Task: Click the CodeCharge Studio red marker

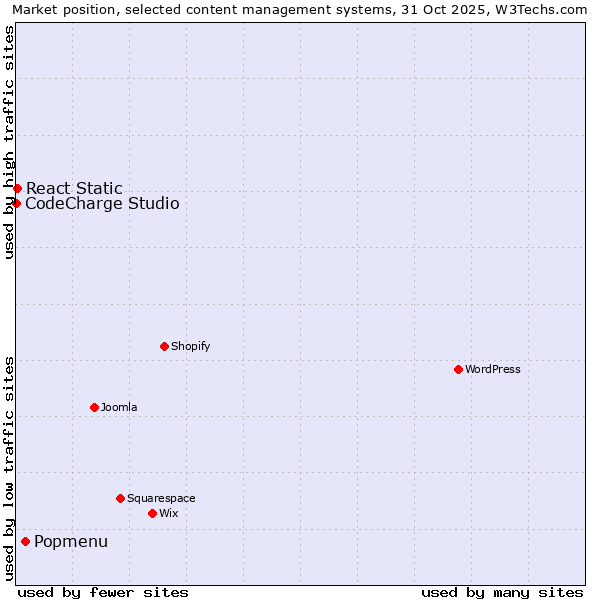Action: [16, 203]
